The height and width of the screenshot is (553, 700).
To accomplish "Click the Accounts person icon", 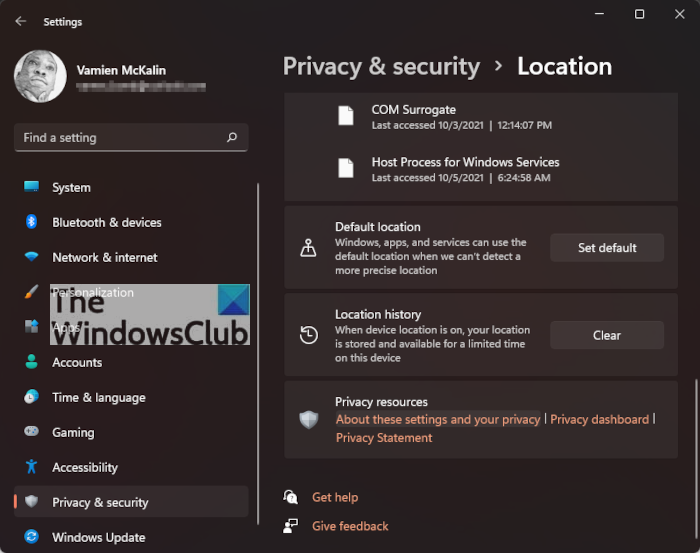I will click(32, 362).
